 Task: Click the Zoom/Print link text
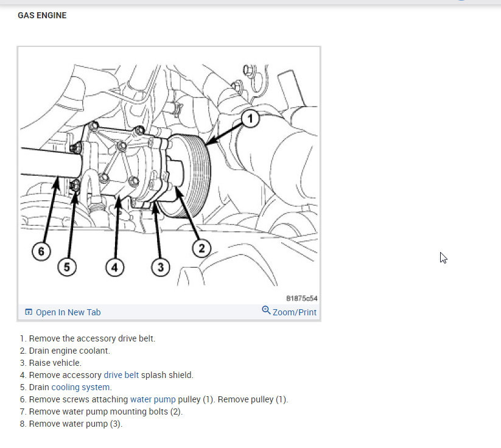pos(294,312)
